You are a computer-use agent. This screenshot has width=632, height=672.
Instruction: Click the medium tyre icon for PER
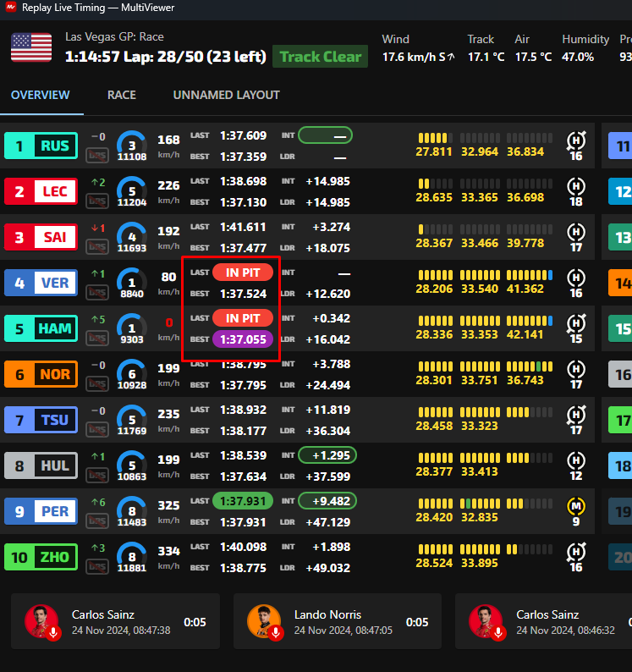tap(576, 506)
